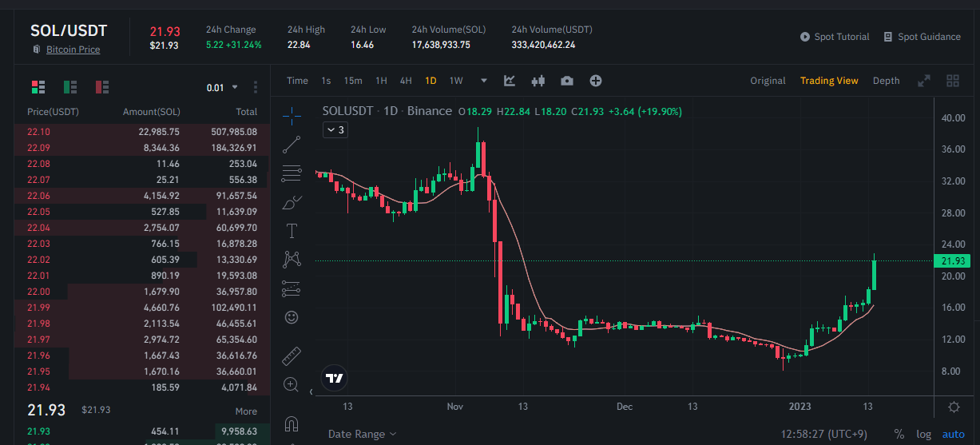Open the multi-chart grid layout
This screenshot has width=980, height=445.
coord(952,81)
